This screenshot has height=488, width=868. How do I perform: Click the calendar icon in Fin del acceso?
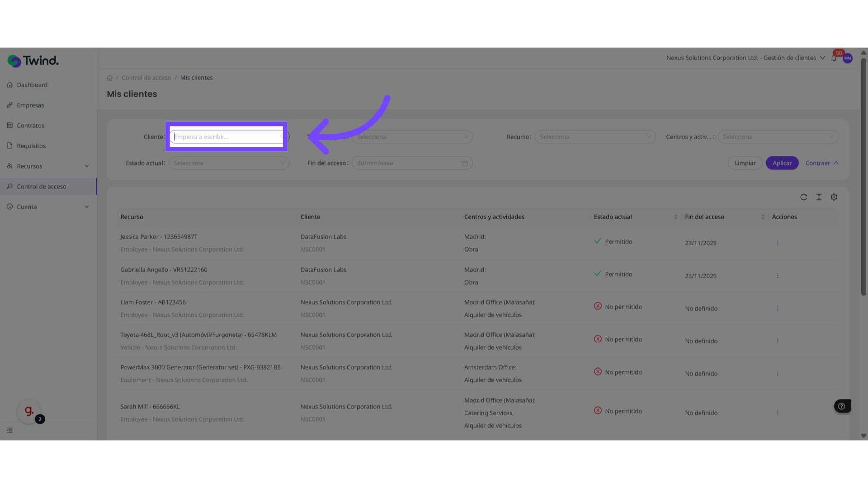pyautogui.click(x=465, y=163)
